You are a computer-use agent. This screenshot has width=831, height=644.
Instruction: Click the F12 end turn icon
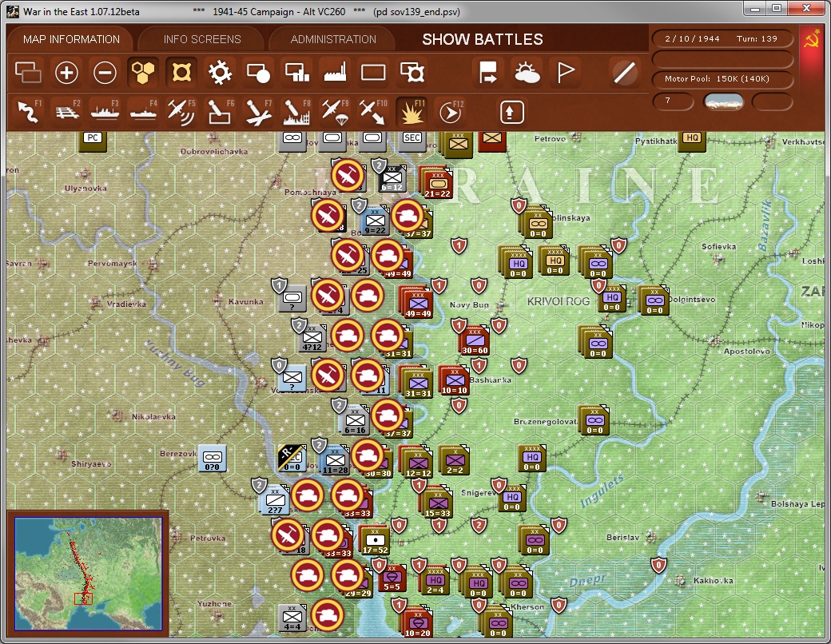451,112
